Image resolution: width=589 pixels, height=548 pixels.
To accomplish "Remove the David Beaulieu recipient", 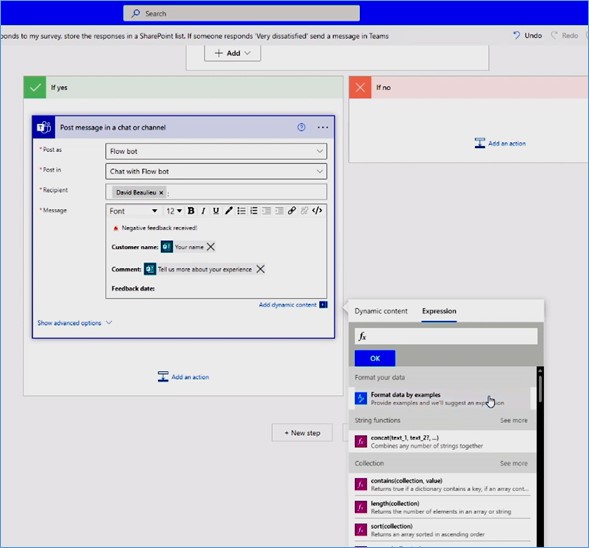I will pos(161,193).
